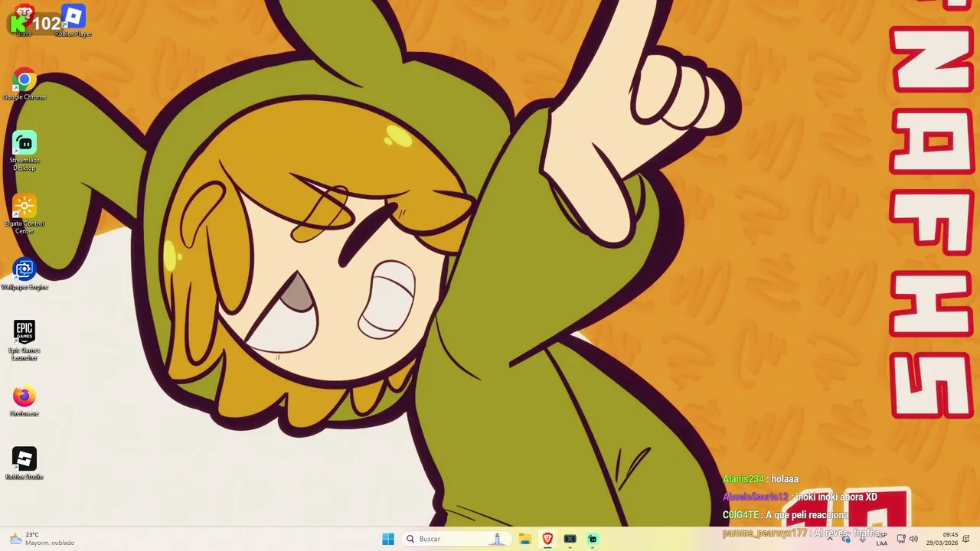Open the Windows Start menu

(x=388, y=539)
